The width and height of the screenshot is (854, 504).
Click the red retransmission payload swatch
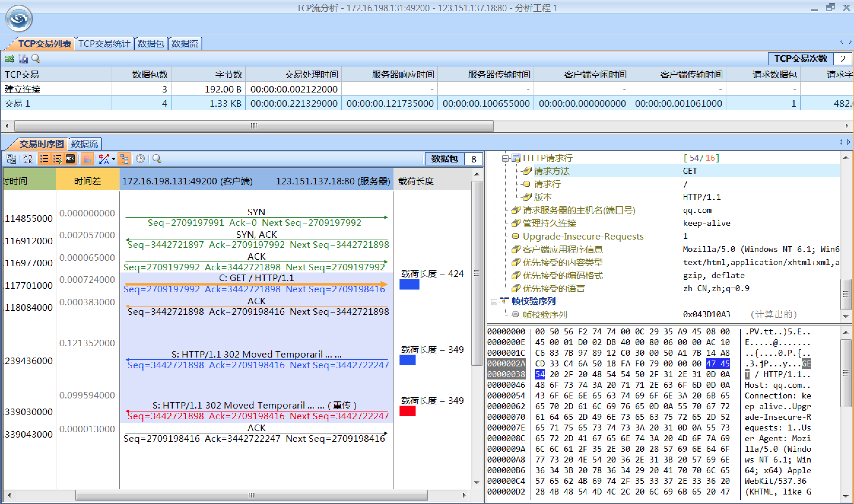407,411
